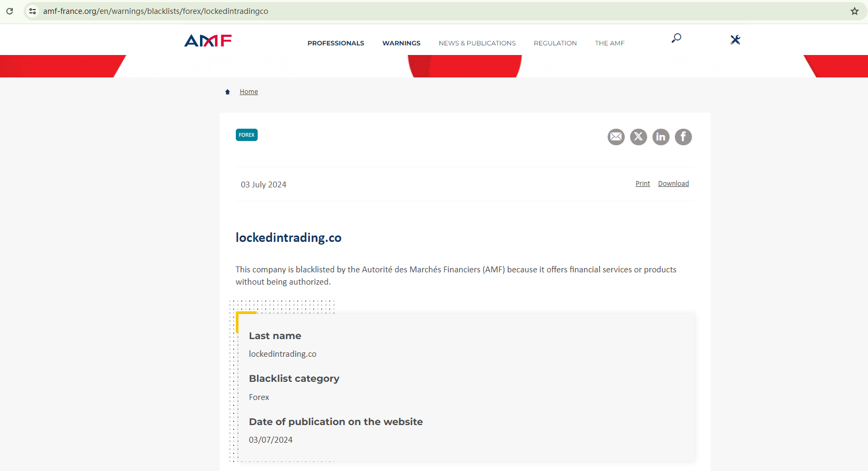Share on X (Twitter) icon
The height and width of the screenshot is (471, 868).
coord(639,137)
